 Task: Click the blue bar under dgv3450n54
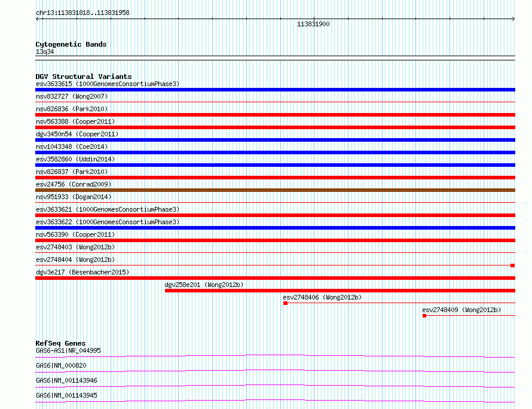(275, 140)
